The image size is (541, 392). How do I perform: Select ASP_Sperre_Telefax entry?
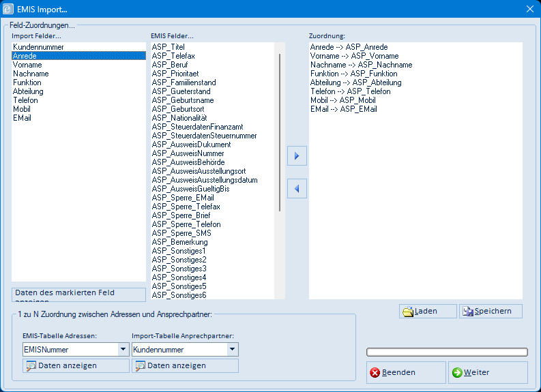click(x=213, y=207)
